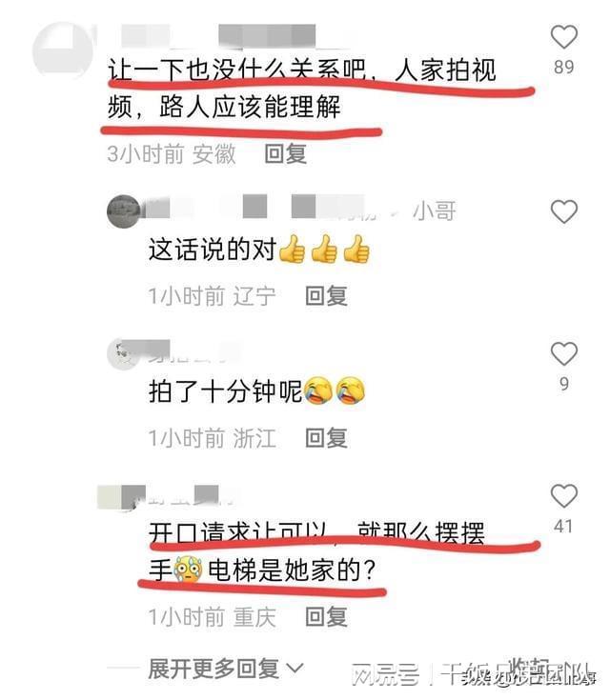This screenshot has height=700, width=610.
Task: Click the 89 like count number
Action: 564,67
